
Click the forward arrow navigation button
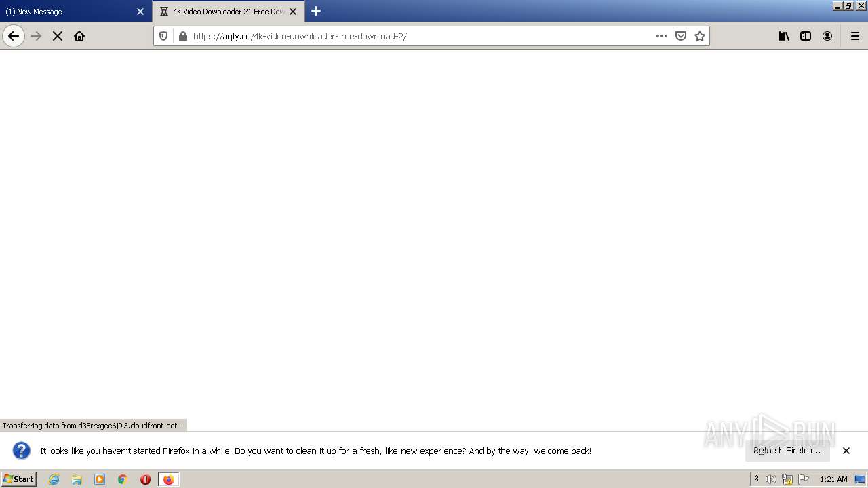coord(37,36)
